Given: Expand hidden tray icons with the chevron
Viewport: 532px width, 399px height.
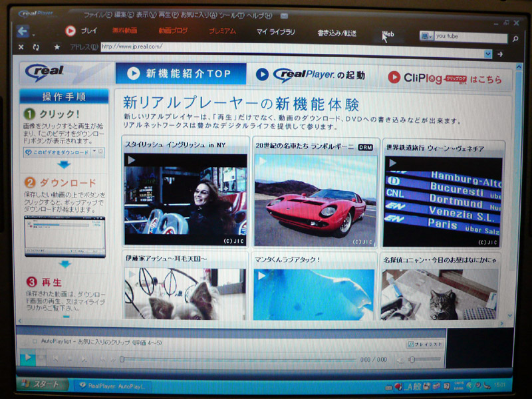Looking at the screenshot, I should pyautogui.click(x=469, y=386).
